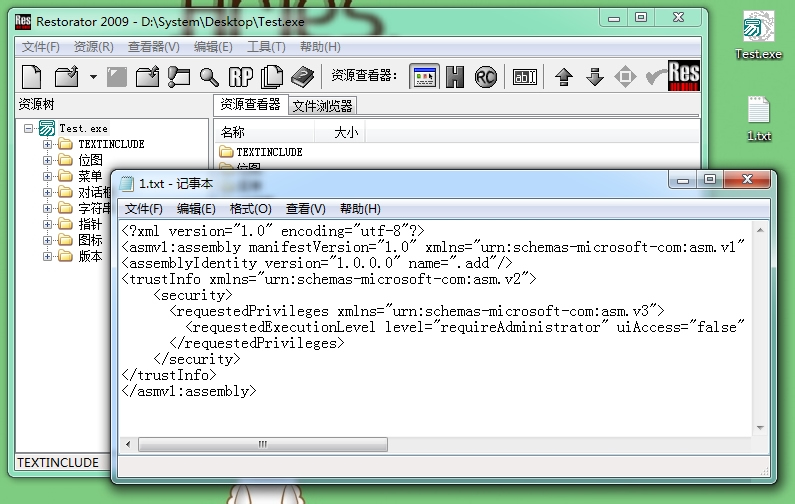Viewport: 795px width, 504px height.
Task: Click the exclamation folder icon in toolbar
Action: coord(178,77)
